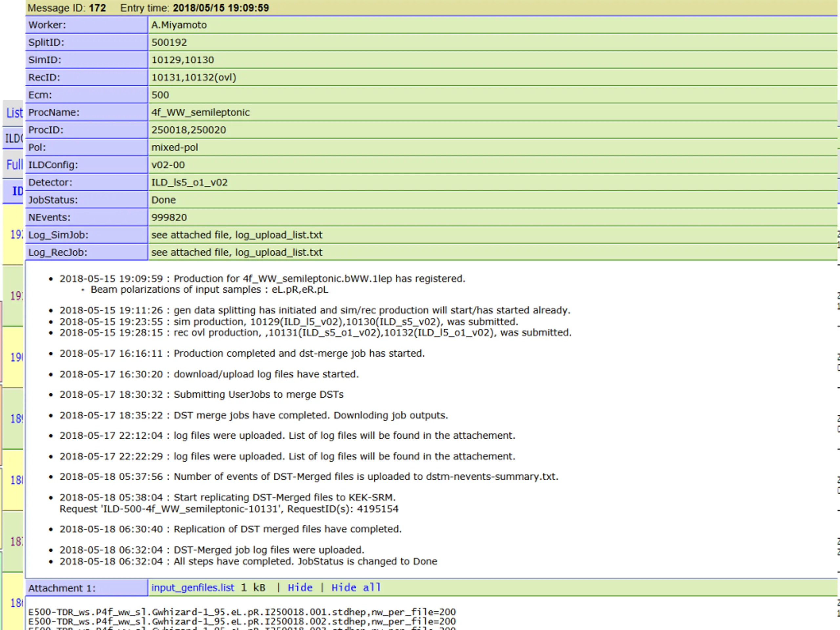Click the Submitting UserJobs to merge DSTs entry

tap(201, 394)
